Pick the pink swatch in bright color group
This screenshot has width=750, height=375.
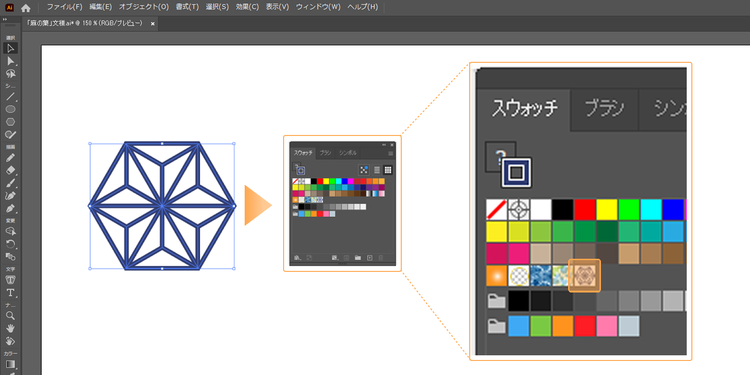607,326
